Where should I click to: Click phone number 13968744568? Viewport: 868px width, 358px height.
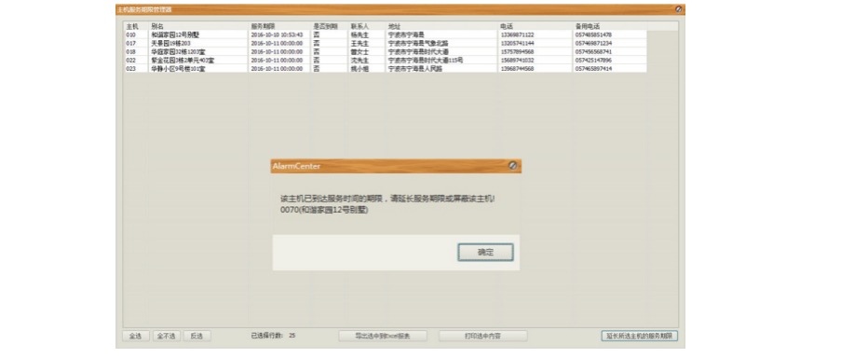tap(517, 69)
